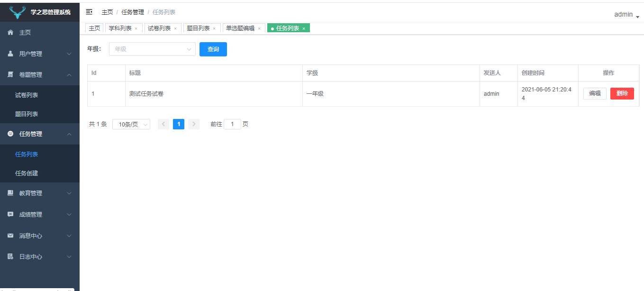Expand the 日志中心 menu chevron
Screen dimensions: 644x291
69,257
